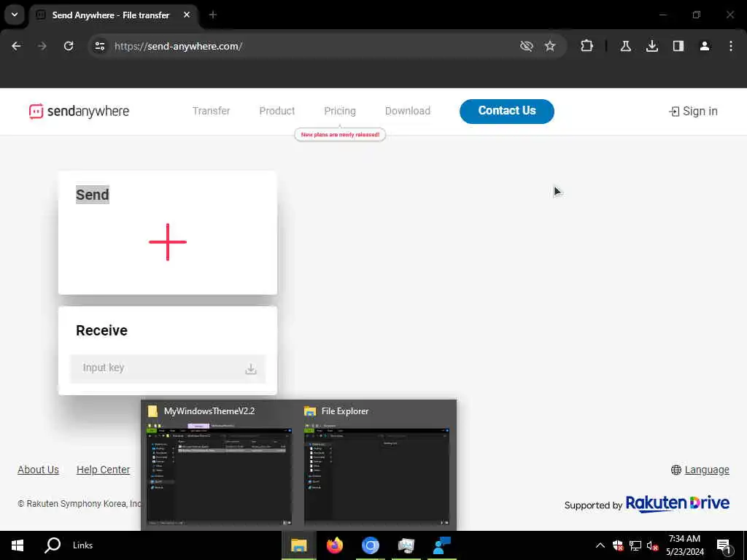Open the Transfer menu item
Image resolution: width=747 pixels, height=560 pixels.
pos(211,111)
